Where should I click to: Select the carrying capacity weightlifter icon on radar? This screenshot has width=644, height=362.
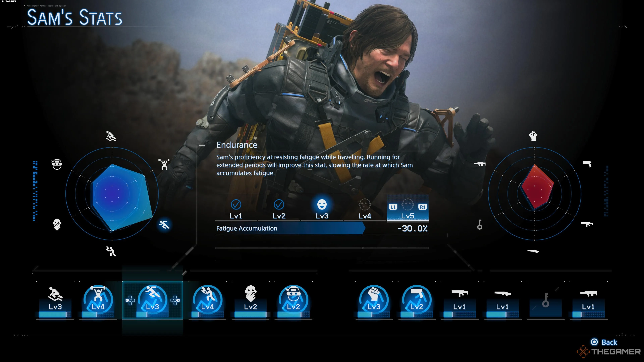tap(164, 164)
